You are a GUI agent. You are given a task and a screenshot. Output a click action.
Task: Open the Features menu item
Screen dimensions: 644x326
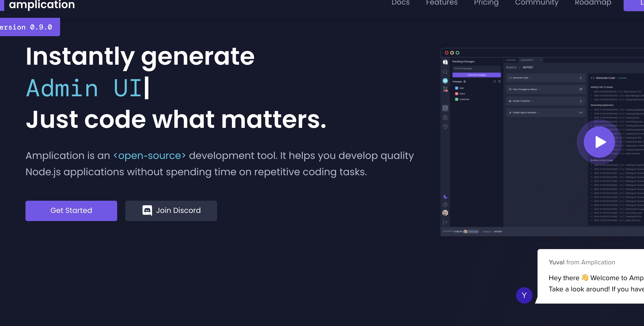[x=442, y=3]
